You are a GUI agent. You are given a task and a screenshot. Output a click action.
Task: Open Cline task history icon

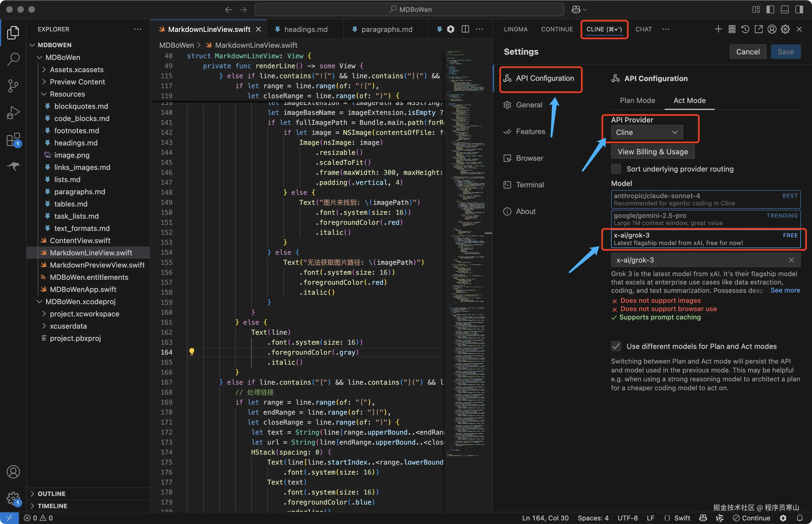[x=745, y=29]
